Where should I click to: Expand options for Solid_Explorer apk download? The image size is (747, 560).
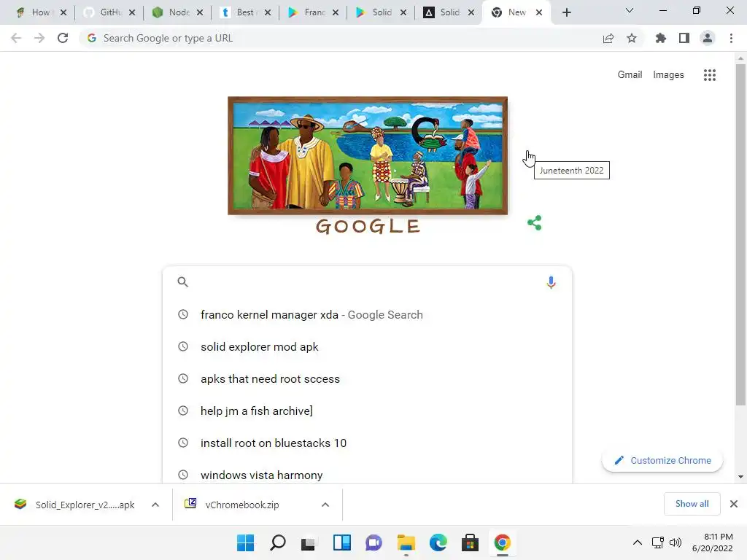pos(155,505)
